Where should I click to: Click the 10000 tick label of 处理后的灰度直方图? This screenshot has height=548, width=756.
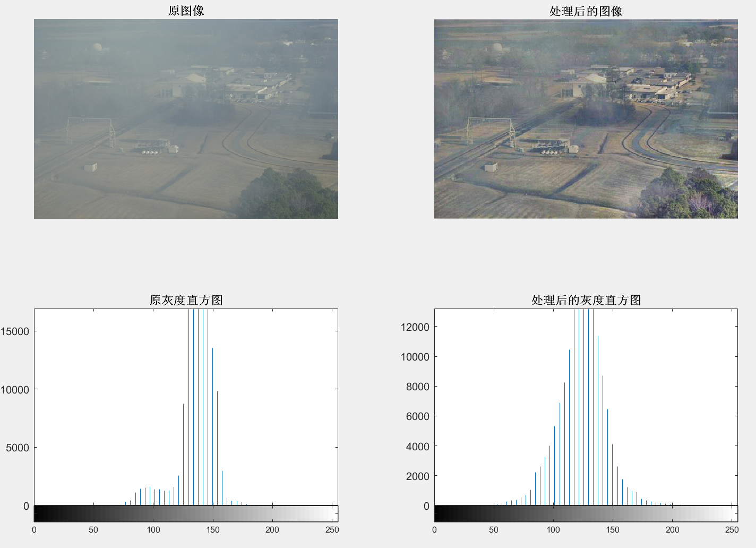coord(415,357)
